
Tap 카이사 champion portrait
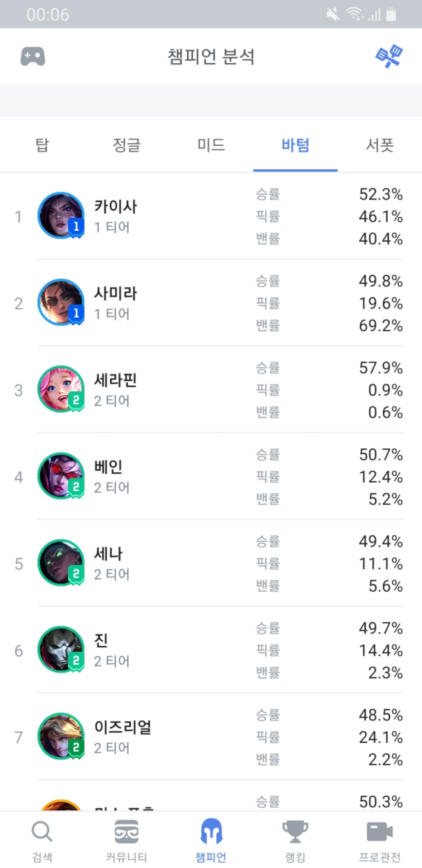pyautogui.click(x=61, y=216)
